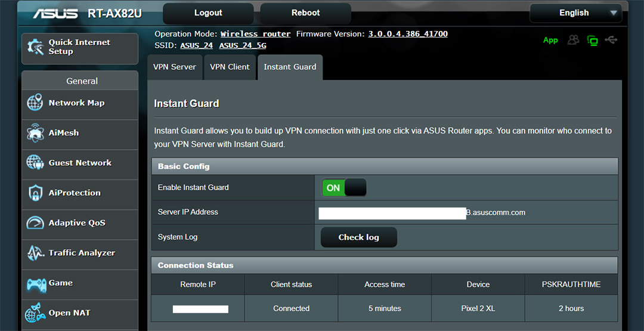The height and width of the screenshot is (331, 644).
Task: Click the 5 minutes access time cell
Action: coord(385,308)
